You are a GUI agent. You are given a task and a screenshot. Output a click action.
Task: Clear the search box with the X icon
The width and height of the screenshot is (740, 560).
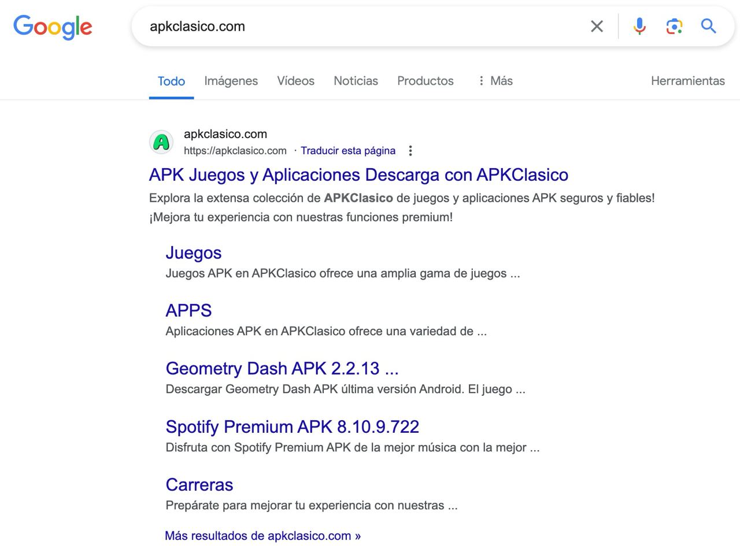597,26
